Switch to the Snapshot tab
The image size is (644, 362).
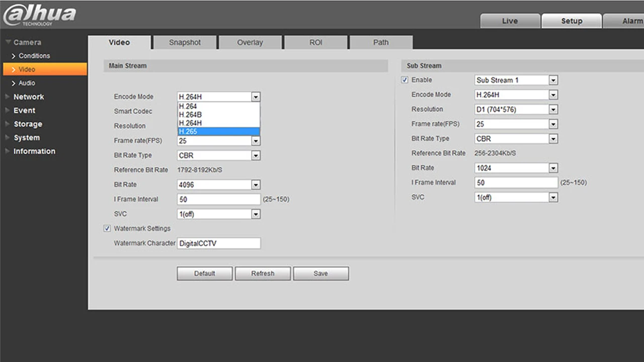(x=185, y=42)
